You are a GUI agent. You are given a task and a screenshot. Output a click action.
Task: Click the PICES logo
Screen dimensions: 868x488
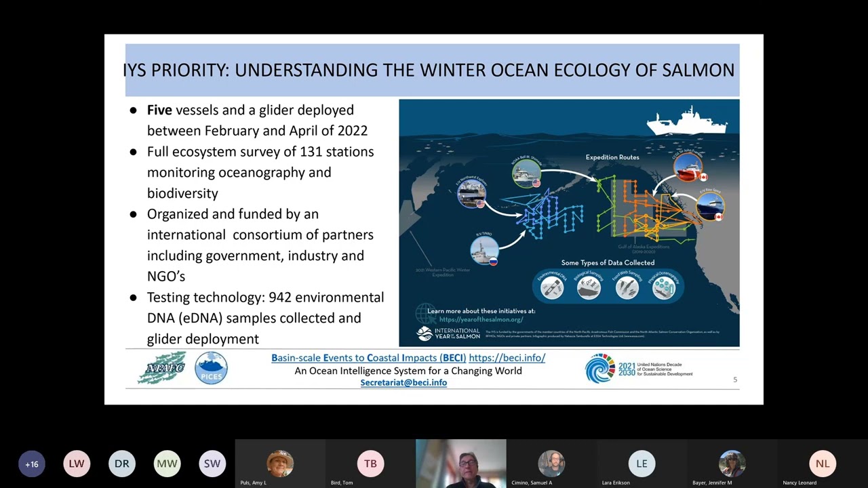point(211,368)
